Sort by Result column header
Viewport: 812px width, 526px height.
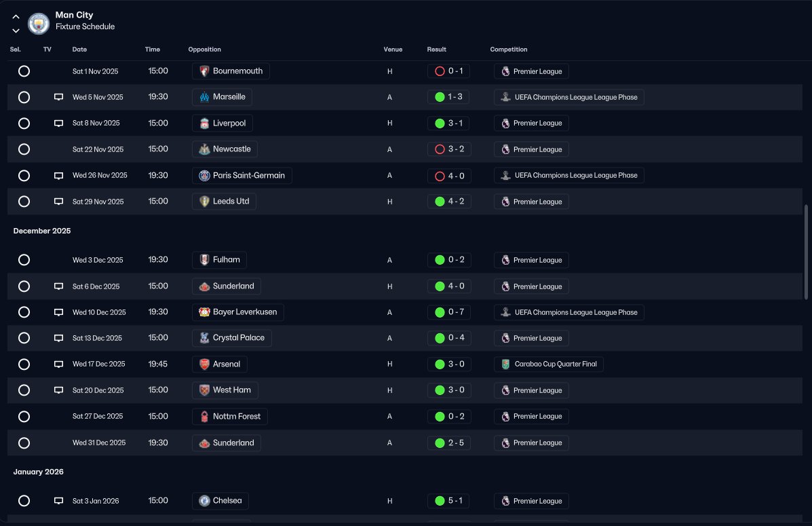click(436, 50)
